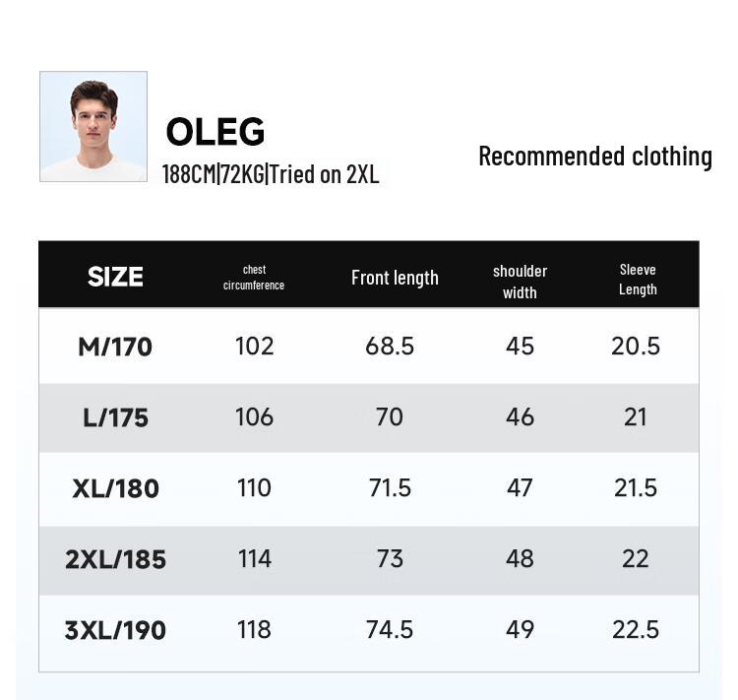Viewport: 738px width, 700px height.
Task: Click front length value 74.5 for 3XL/190
Action: click(390, 629)
